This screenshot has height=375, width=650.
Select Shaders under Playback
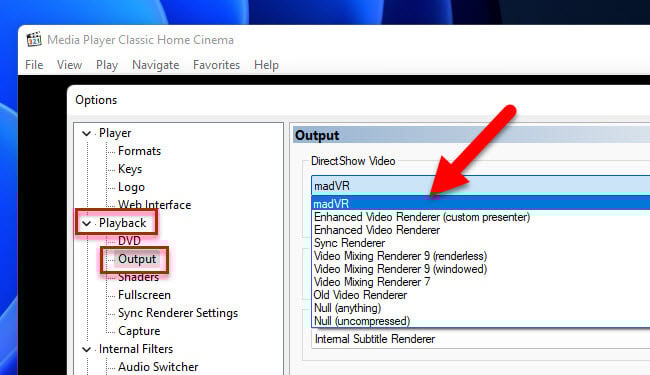click(x=138, y=277)
